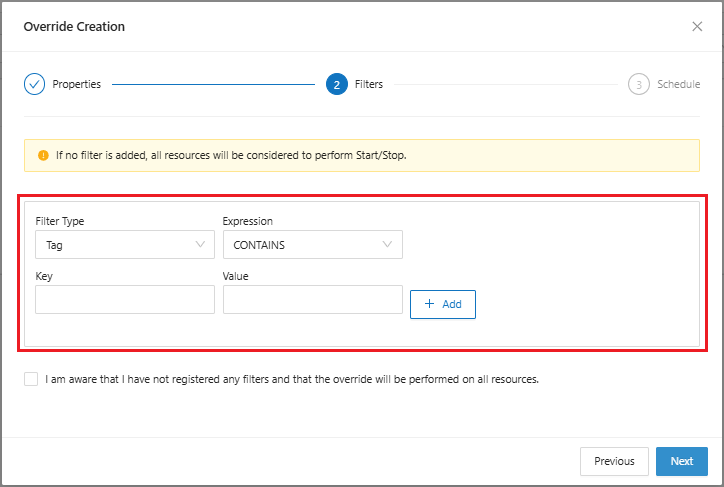Image resolution: width=724 pixels, height=487 pixels.
Task: Proceed with the Next button
Action: (682, 461)
